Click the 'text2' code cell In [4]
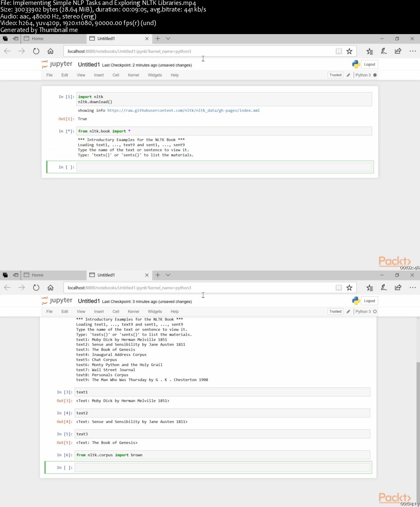Viewport: 420px width, 507px height. point(222,413)
